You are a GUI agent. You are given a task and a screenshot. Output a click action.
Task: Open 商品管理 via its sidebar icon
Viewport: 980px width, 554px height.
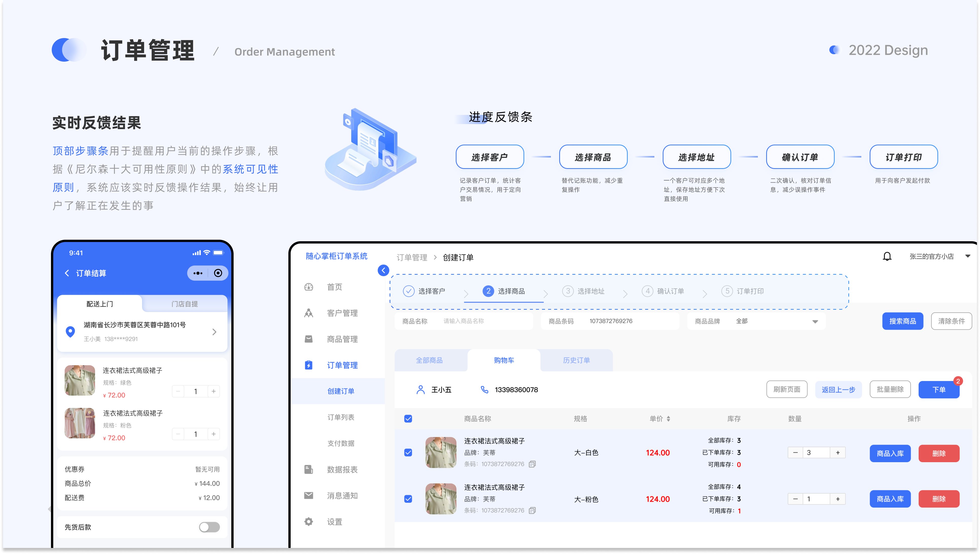pyautogui.click(x=308, y=339)
